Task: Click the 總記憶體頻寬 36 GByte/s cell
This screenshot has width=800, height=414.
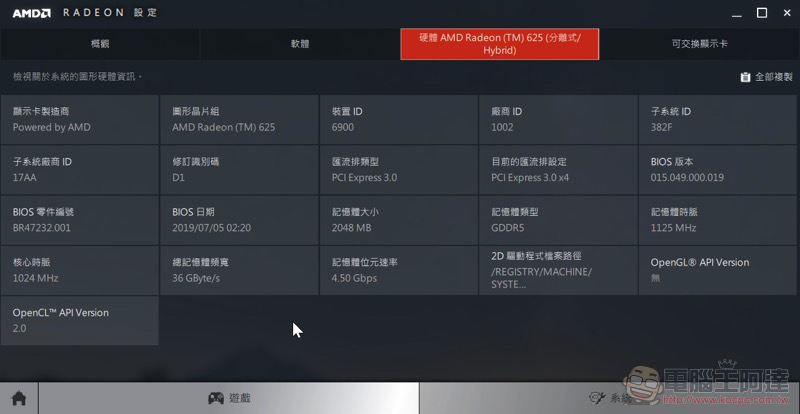Action: (239, 271)
